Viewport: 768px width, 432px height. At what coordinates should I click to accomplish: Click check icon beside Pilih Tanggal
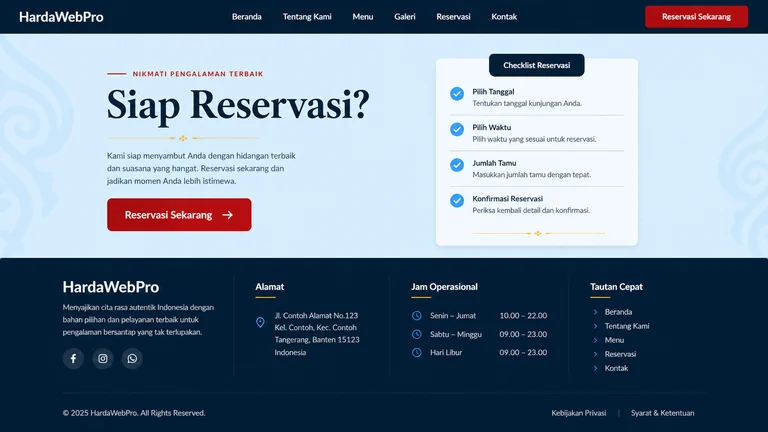point(457,93)
